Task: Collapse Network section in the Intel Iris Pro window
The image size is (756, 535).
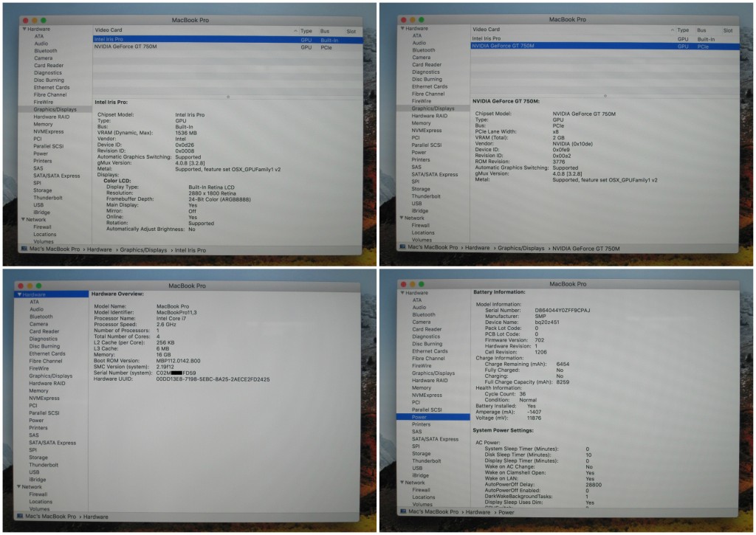Action: [x=23, y=219]
